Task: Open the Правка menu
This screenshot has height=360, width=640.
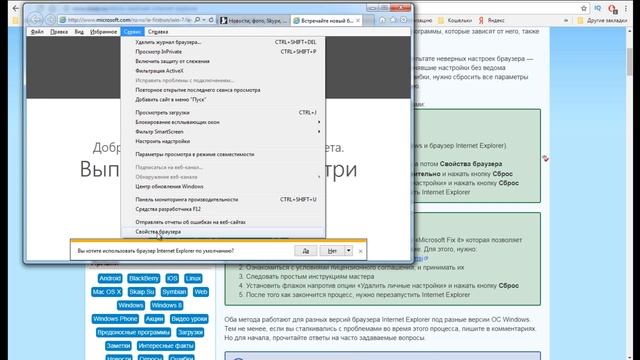Action: coord(59,31)
